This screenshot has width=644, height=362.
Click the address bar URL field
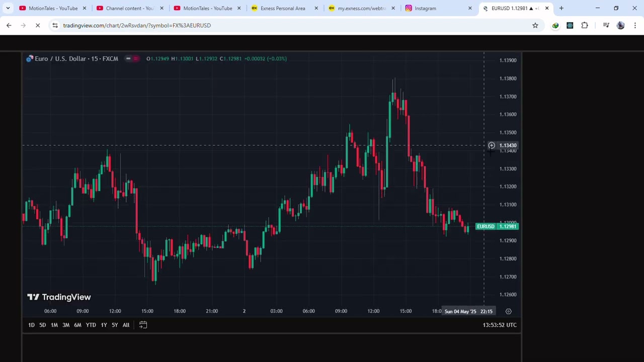[x=294, y=25]
